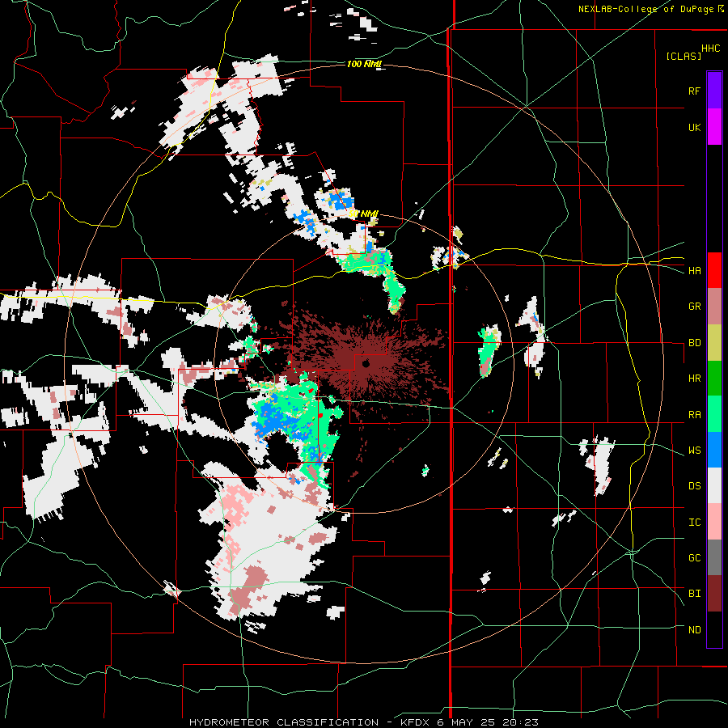
Task: Click the RF purple legend swatch
Action: click(x=714, y=91)
